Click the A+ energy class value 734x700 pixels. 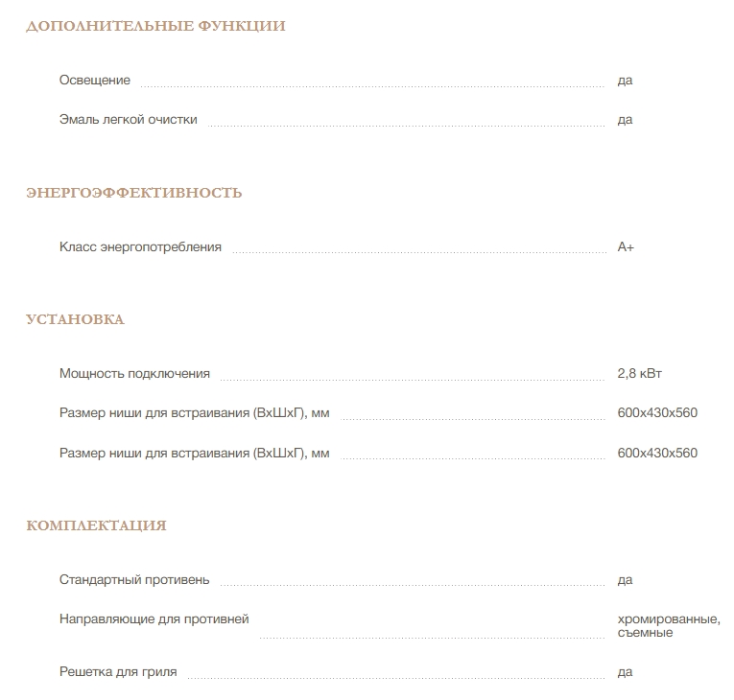[626, 247]
